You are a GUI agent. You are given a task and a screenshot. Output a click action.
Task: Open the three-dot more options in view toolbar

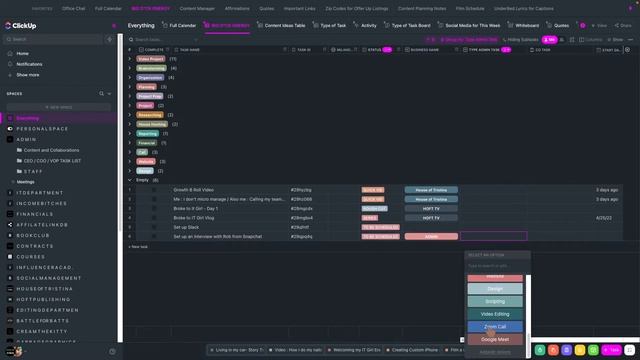(x=631, y=40)
